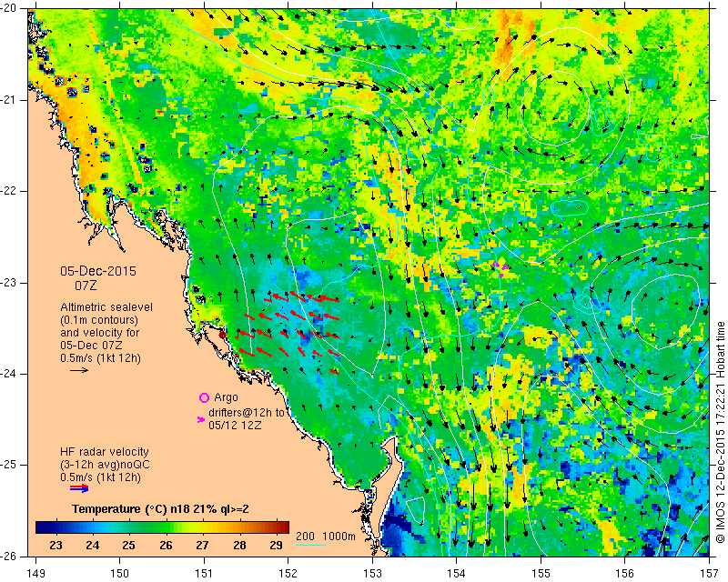This screenshot has height=582, width=728.
Task: Click the latitude axis label -24
Action: (x=9, y=374)
